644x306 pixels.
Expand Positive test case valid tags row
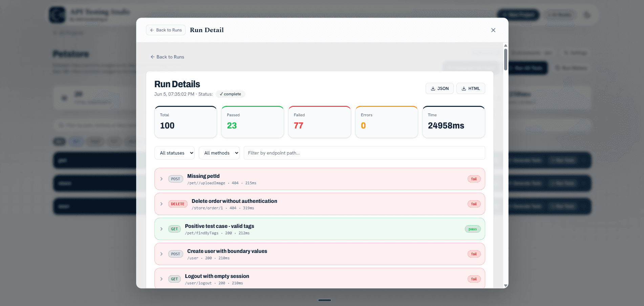[x=162, y=229]
